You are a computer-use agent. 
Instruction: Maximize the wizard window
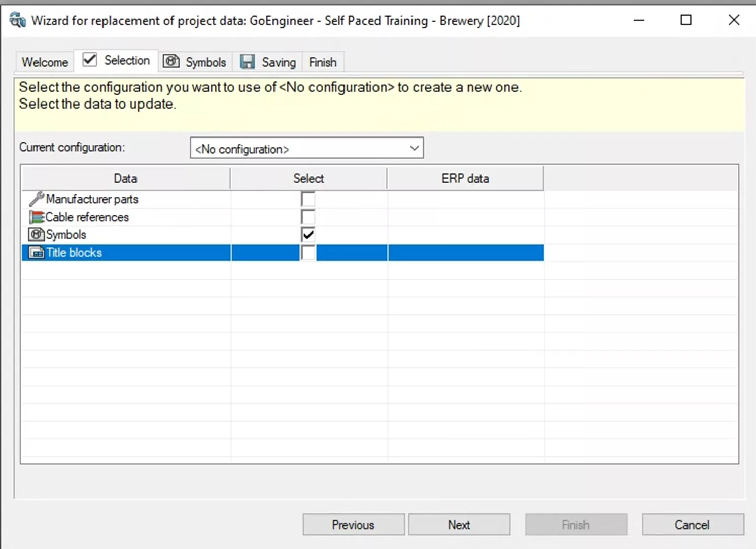(x=686, y=20)
